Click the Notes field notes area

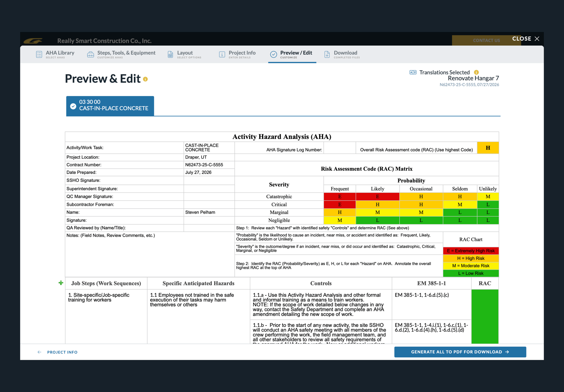pos(150,254)
